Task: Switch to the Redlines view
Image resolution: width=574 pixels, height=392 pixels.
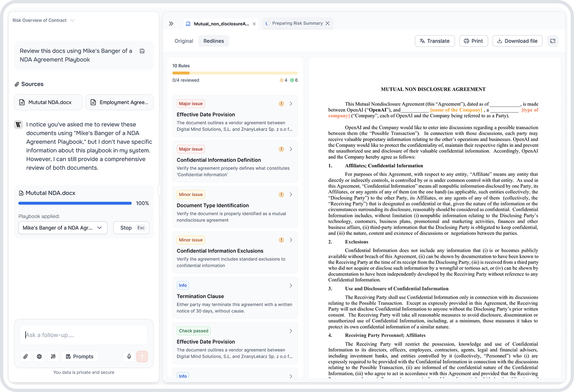Action: click(213, 41)
